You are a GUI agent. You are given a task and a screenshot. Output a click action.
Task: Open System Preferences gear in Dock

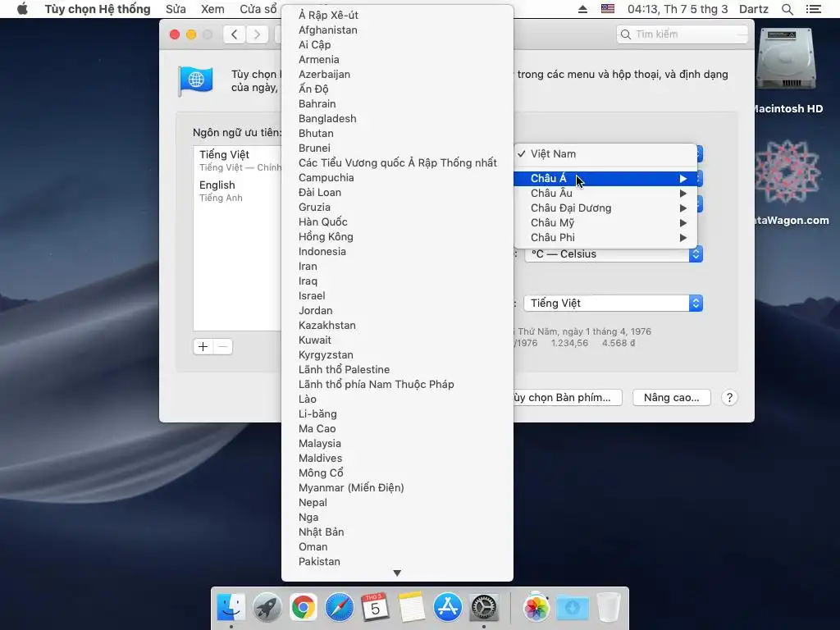484,607
